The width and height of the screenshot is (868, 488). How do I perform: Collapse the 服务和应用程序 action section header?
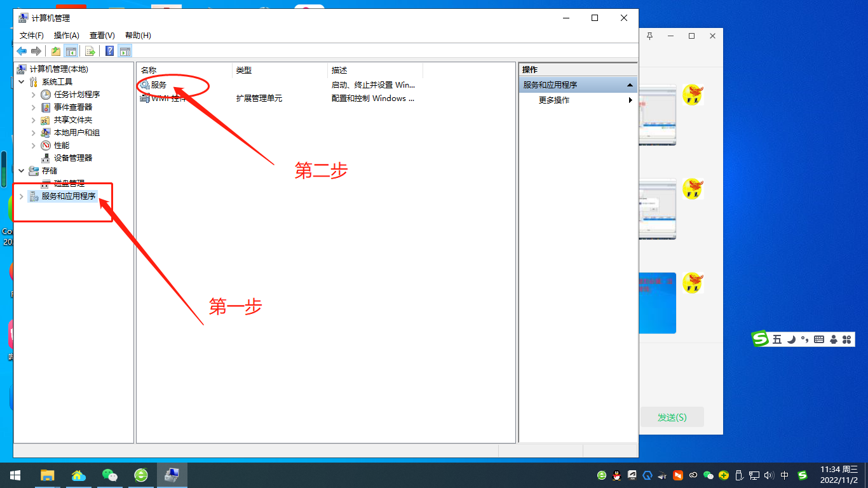pyautogui.click(x=578, y=85)
